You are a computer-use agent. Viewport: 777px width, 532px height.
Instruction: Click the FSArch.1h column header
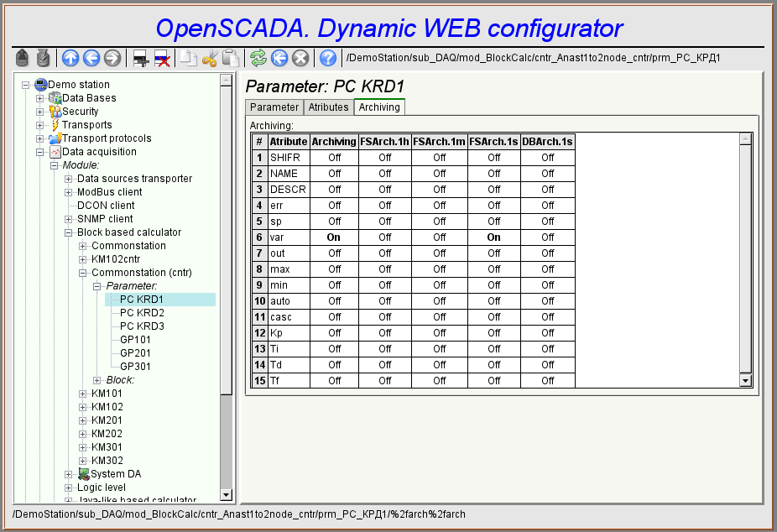pyautogui.click(x=385, y=142)
